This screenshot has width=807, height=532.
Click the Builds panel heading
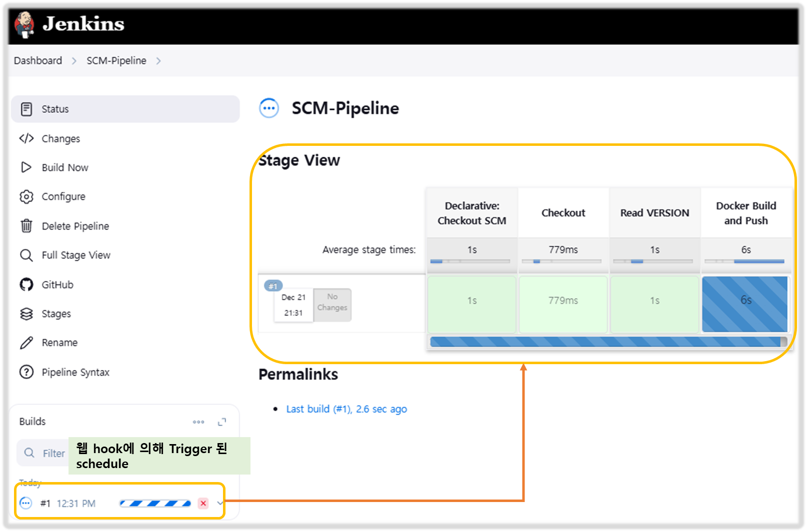[x=32, y=422]
